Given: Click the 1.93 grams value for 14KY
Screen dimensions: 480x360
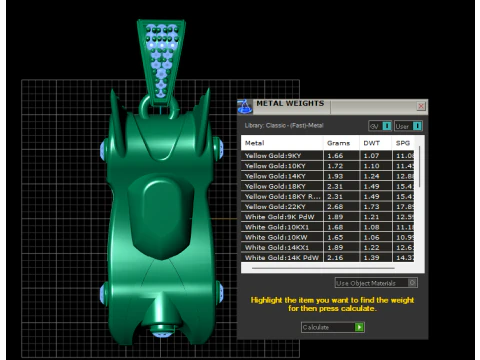Looking at the screenshot, I should (x=335, y=176).
